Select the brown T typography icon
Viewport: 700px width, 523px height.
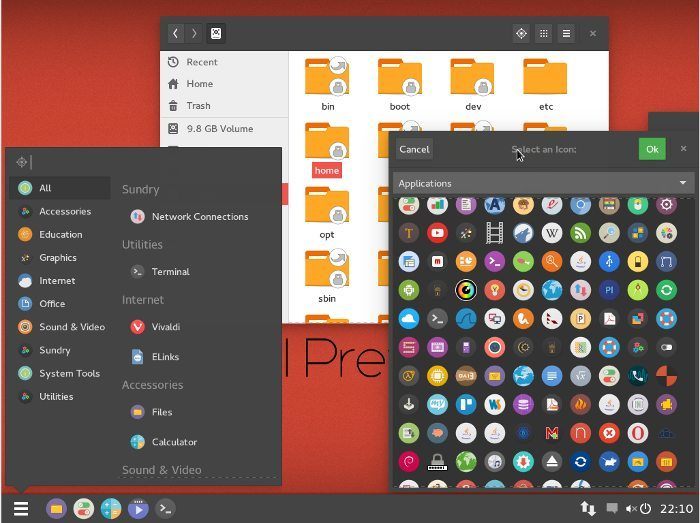coord(408,232)
